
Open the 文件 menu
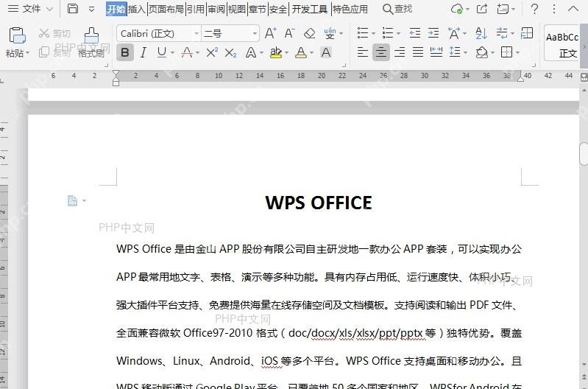tap(30, 9)
